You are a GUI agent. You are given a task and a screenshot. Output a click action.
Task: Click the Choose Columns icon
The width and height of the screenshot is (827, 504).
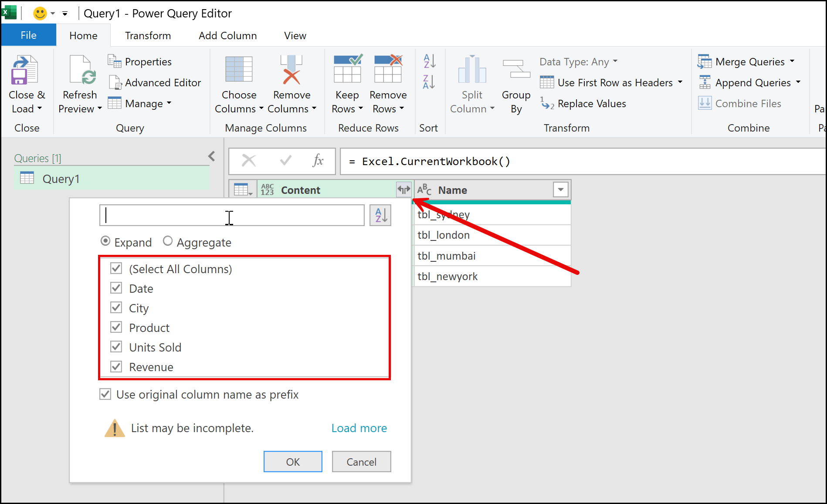pyautogui.click(x=238, y=70)
